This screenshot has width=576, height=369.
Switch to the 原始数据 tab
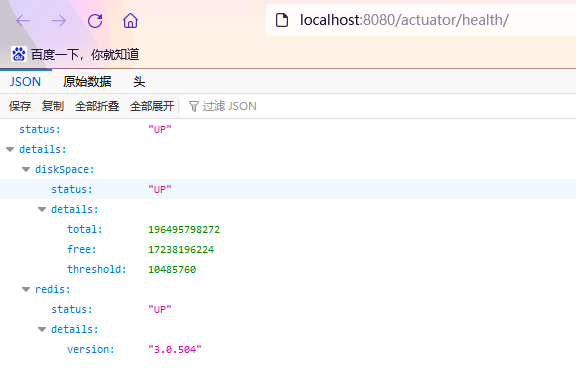(87, 82)
